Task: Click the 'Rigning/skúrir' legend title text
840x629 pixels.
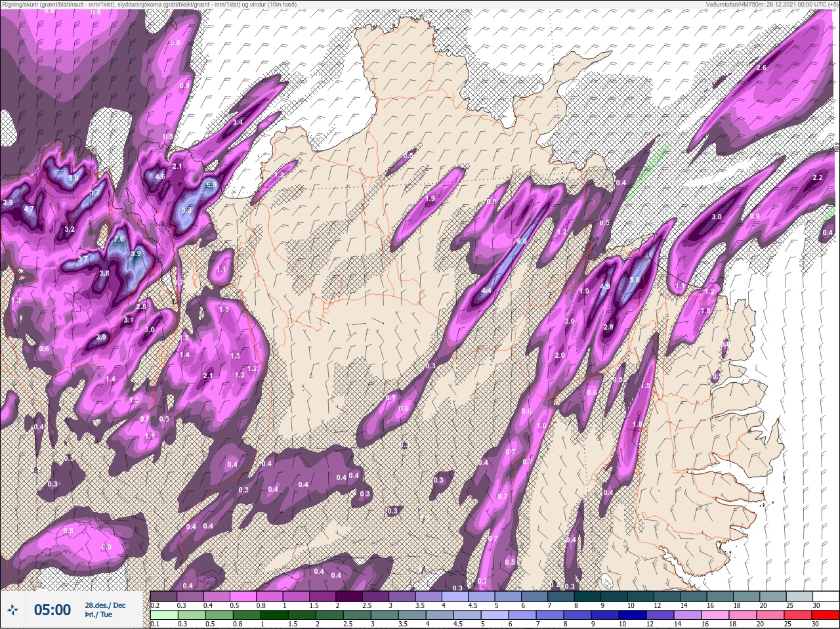Action: point(19,5)
